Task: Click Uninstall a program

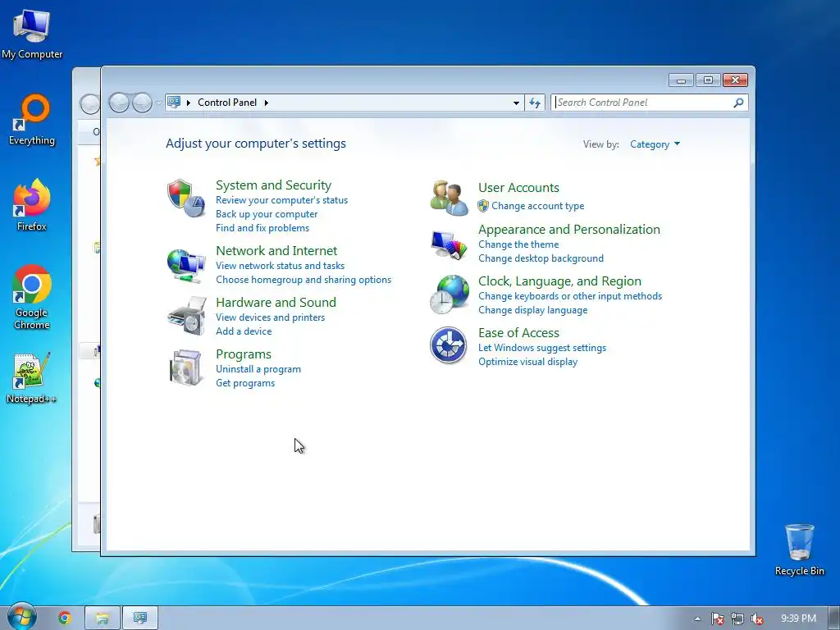Action: tap(258, 369)
